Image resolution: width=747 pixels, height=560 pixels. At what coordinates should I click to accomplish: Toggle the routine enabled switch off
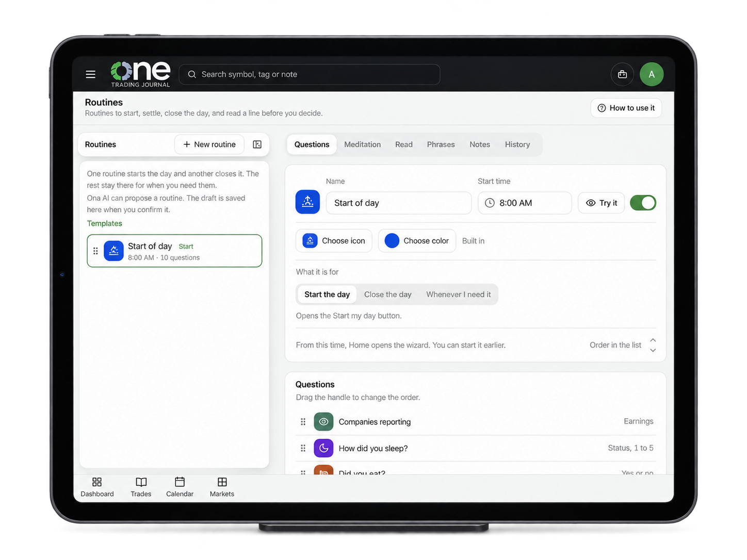643,203
